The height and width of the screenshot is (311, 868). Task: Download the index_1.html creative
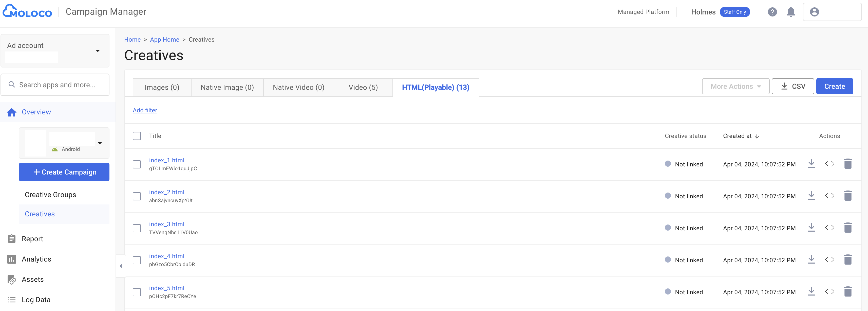[812, 163]
